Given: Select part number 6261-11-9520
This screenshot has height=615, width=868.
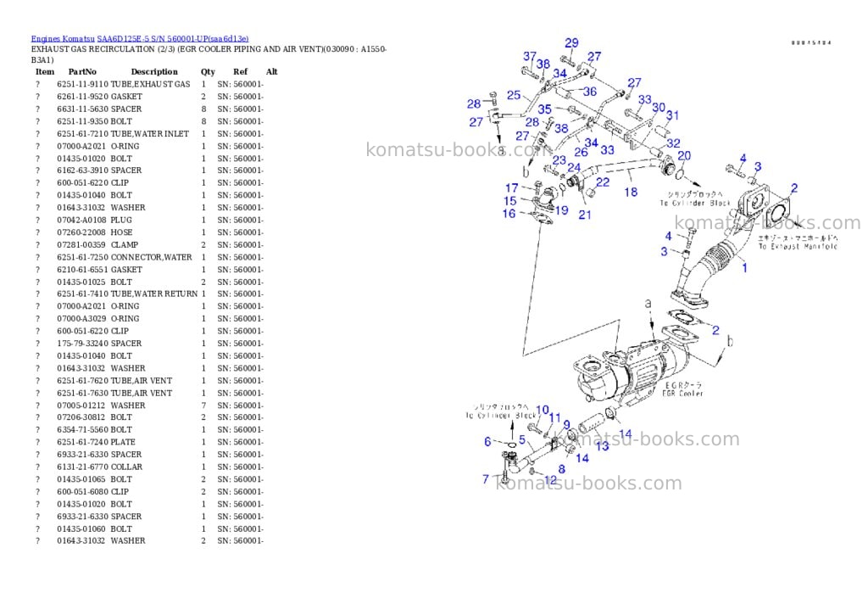Looking at the screenshot, I should pyautogui.click(x=83, y=97).
